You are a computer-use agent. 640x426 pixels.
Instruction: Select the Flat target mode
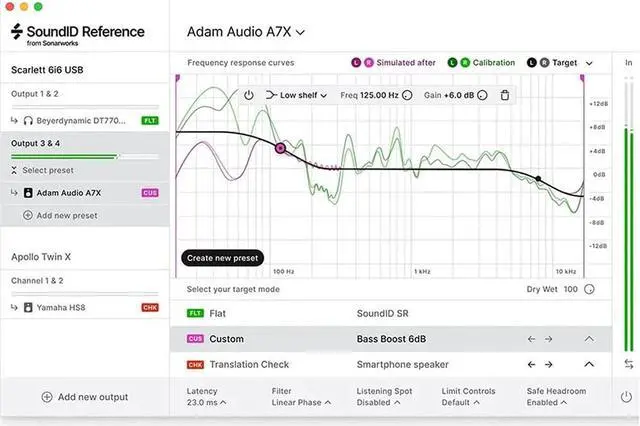tap(217, 313)
